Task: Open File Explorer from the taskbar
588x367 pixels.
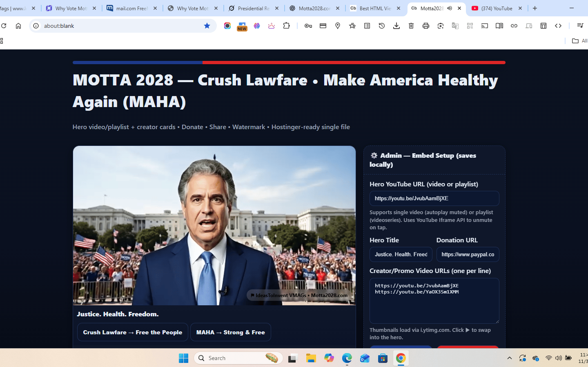Action: (311, 358)
